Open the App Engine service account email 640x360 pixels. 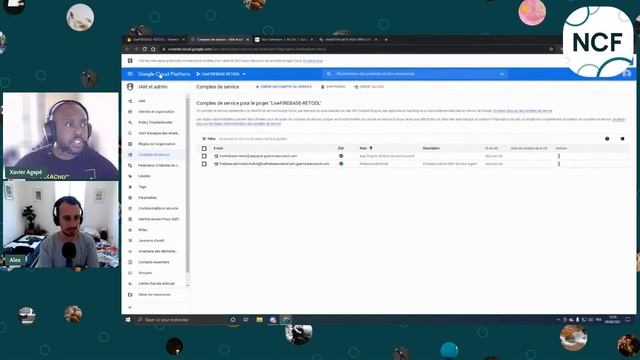258,156
